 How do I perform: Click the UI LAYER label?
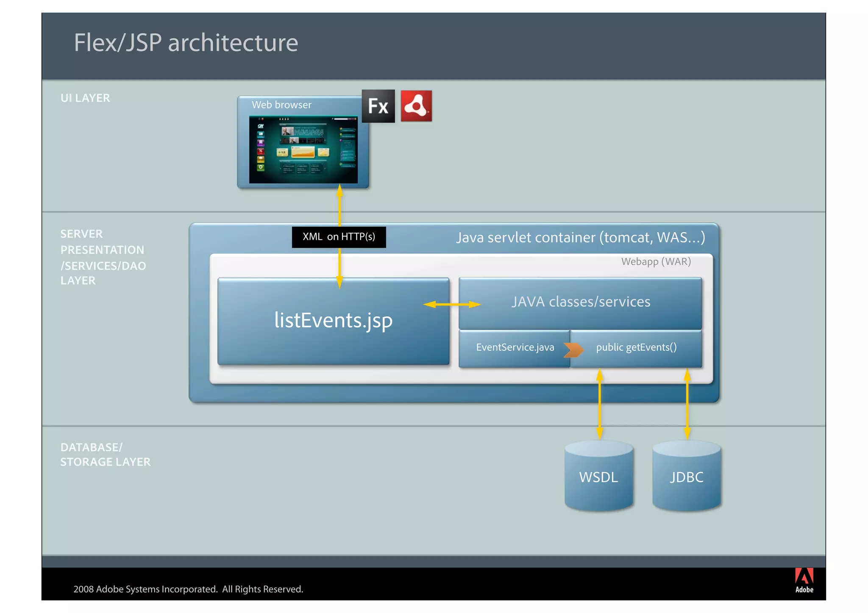coord(85,98)
